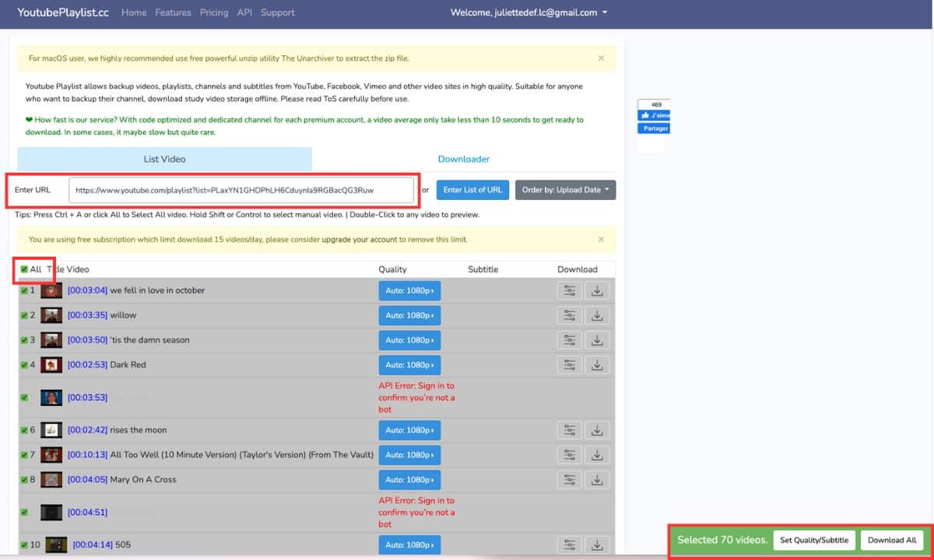Image resolution: width=934 pixels, height=560 pixels.
Task: Click thumbnail of 'Mary On A Cross'
Action: [x=51, y=480]
